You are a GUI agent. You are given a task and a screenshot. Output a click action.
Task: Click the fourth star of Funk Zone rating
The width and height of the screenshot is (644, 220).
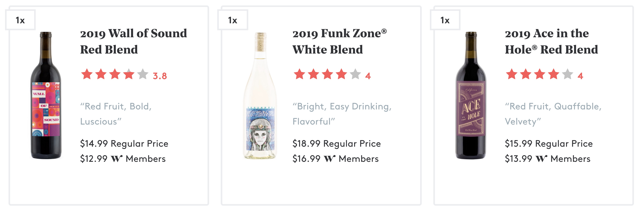[341, 74]
